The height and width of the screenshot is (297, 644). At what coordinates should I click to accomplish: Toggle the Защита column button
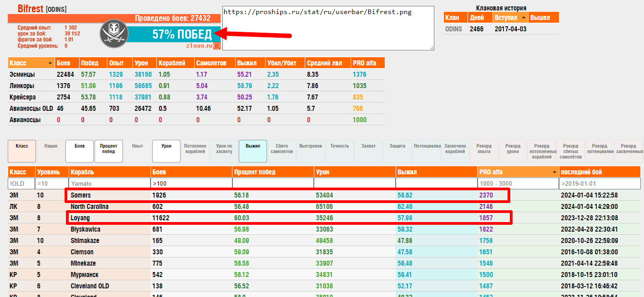(x=397, y=151)
